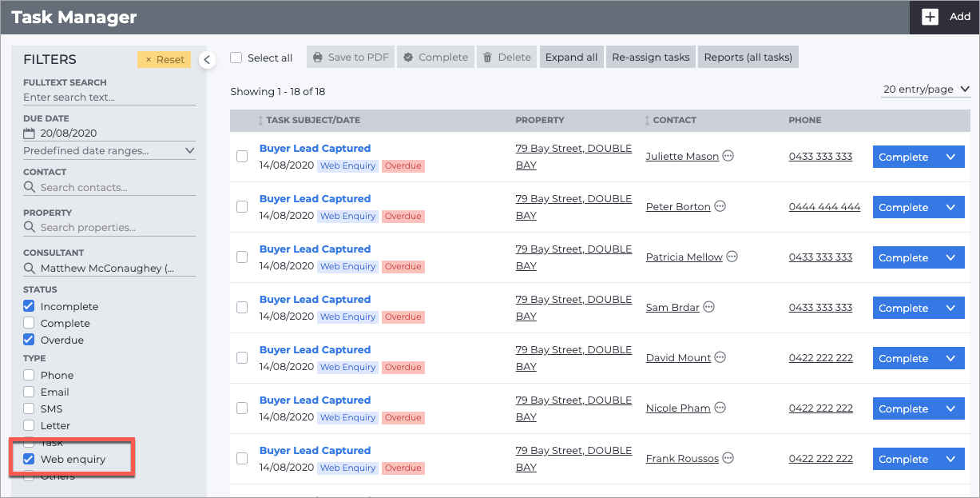Click the Delete toolbar button
This screenshot has height=498, width=980.
(x=507, y=58)
